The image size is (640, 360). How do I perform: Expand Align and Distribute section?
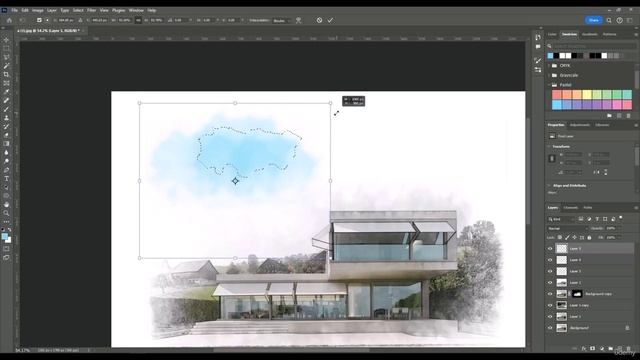[549, 186]
